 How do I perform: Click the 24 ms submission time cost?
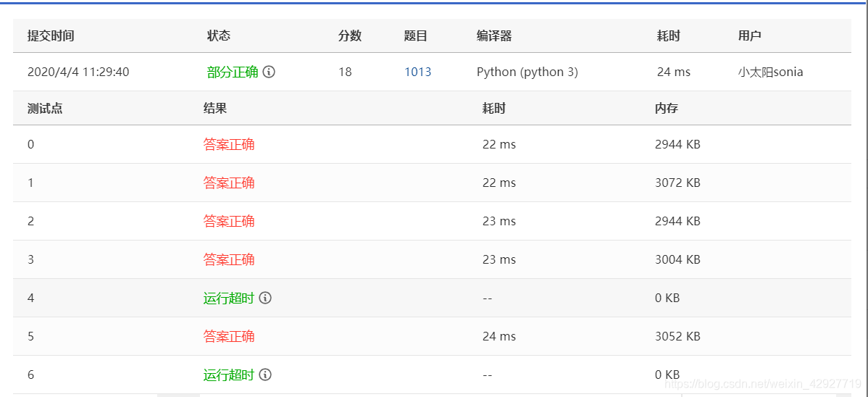[673, 72]
